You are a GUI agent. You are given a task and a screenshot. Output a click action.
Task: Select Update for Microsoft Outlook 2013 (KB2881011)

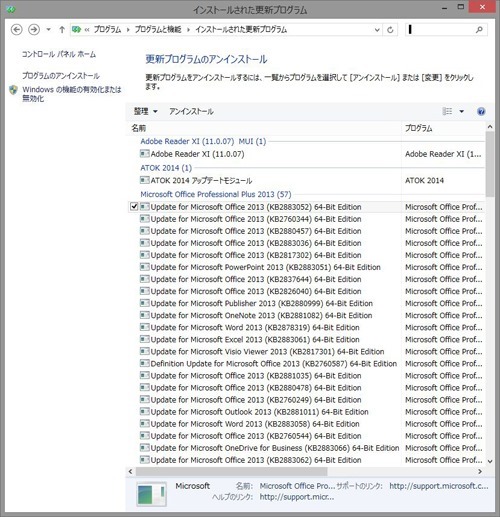tap(259, 412)
